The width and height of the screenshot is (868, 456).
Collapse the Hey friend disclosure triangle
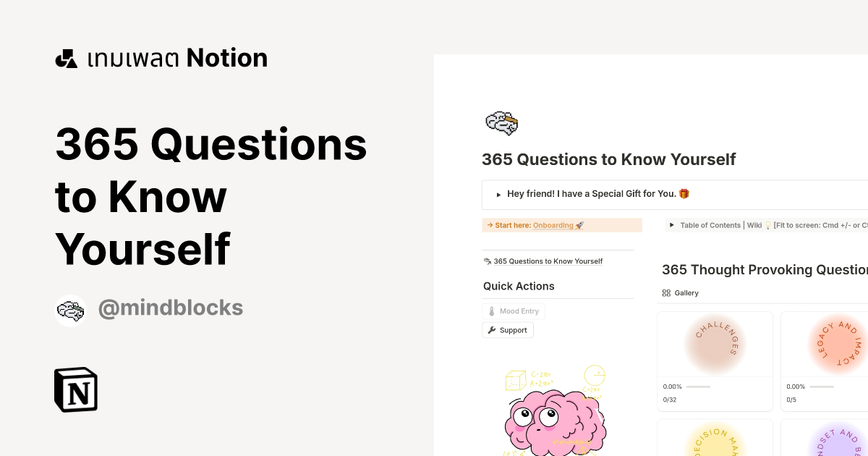coord(498,194)
